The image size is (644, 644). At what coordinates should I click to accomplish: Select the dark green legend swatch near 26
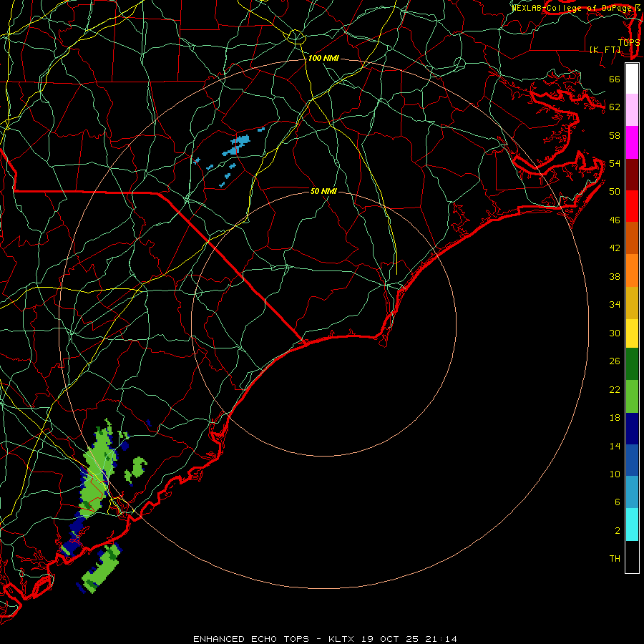[x=632, y=364]
